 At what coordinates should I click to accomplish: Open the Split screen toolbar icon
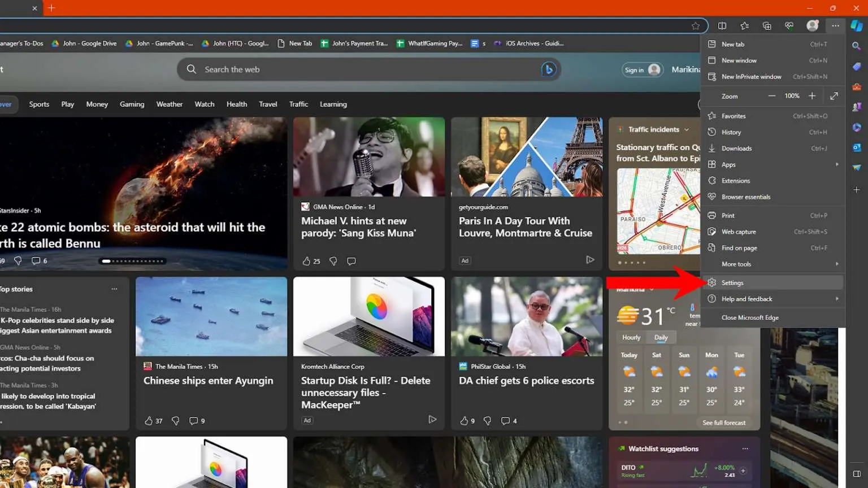[x=722, y=26]
